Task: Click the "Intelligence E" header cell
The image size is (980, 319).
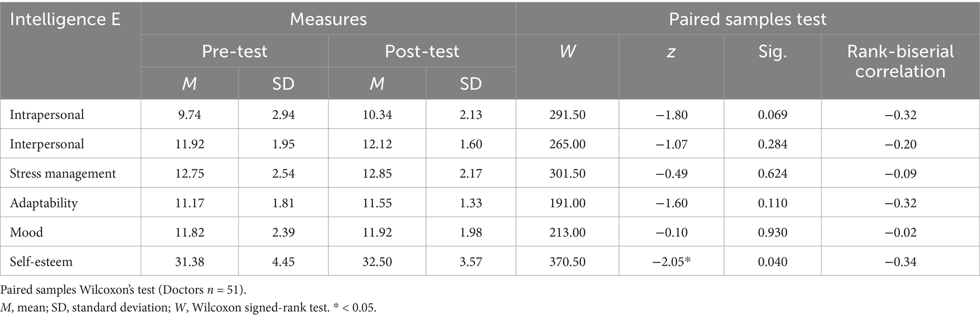Action: click(65, 20)
